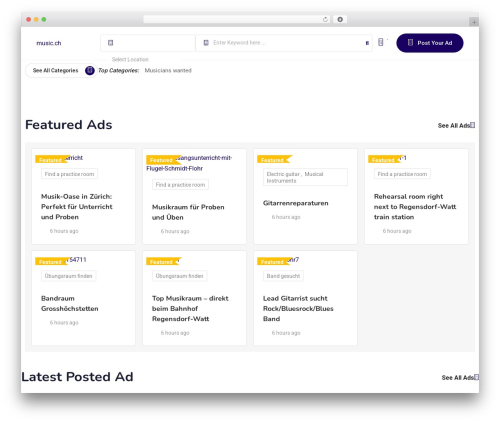Click the browser address bar

[237, 19]
